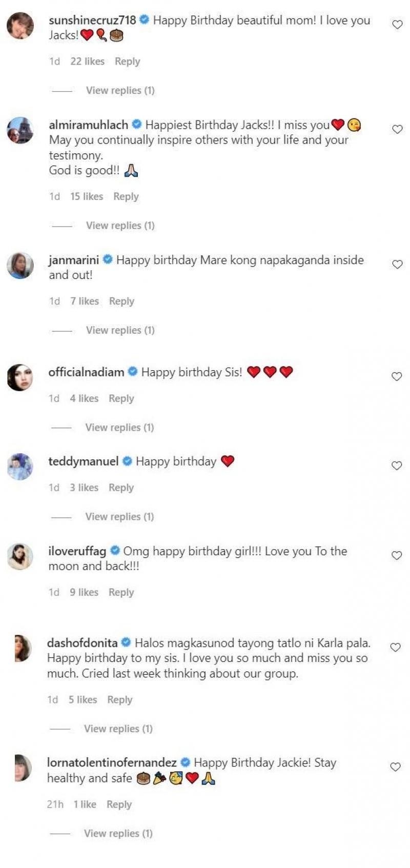Heart the officialnadiam comment
This screenshot has height=868, width=410.
point(397,376)
